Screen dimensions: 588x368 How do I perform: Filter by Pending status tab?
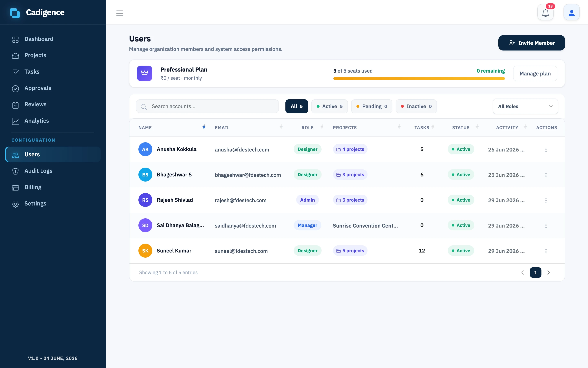click(x=372, y=106)
